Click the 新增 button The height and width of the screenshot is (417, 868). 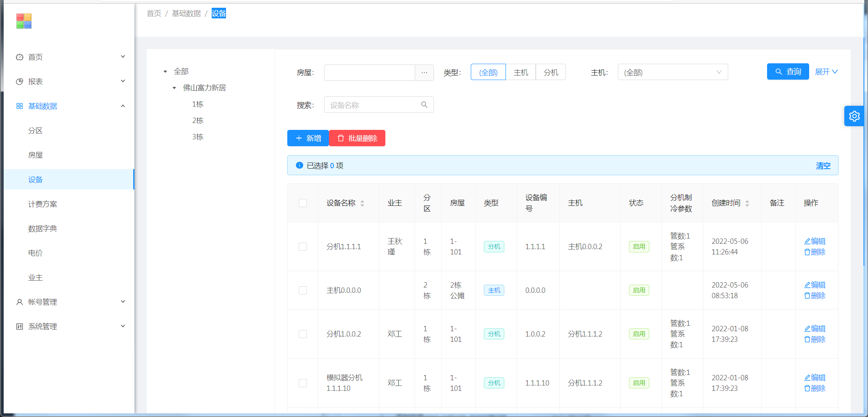tap(308, 138)
